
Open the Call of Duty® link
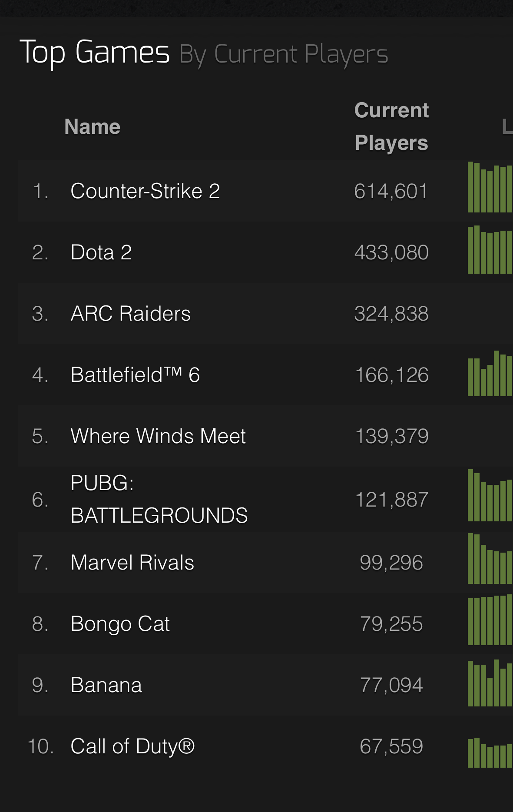click(x=132, y=746)
